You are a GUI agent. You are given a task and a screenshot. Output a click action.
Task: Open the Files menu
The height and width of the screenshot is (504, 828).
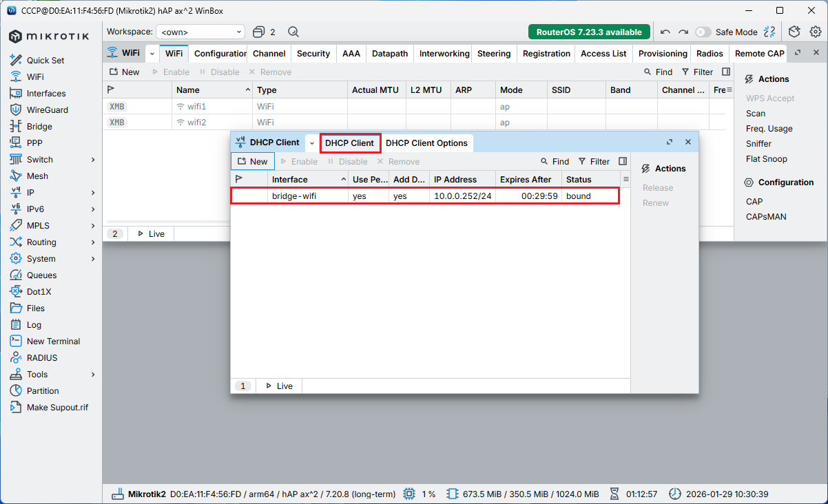36,308
